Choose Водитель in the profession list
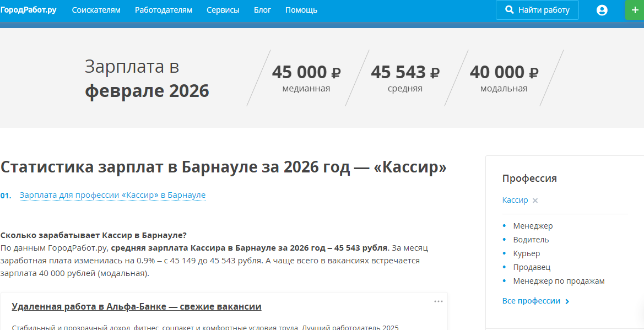 tap(531, 240)
